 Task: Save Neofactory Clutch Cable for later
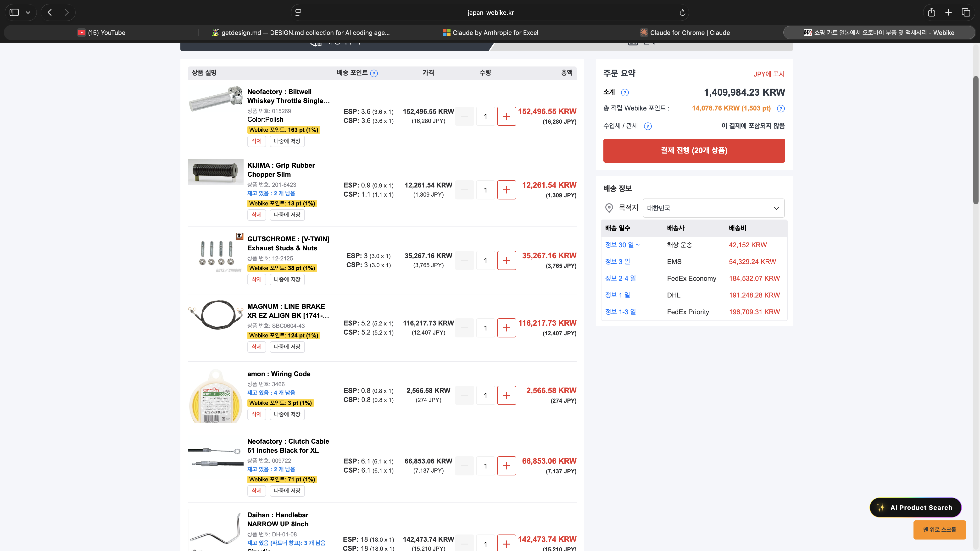(287, 491)
